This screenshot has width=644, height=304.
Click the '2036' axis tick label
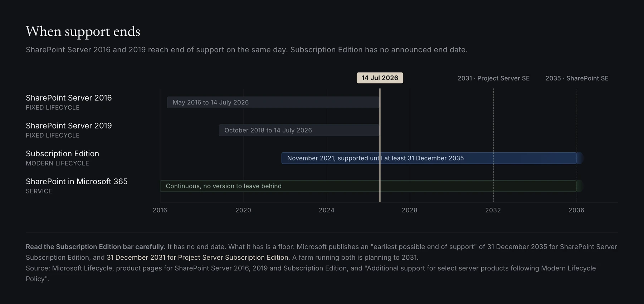tap(576, 210)
